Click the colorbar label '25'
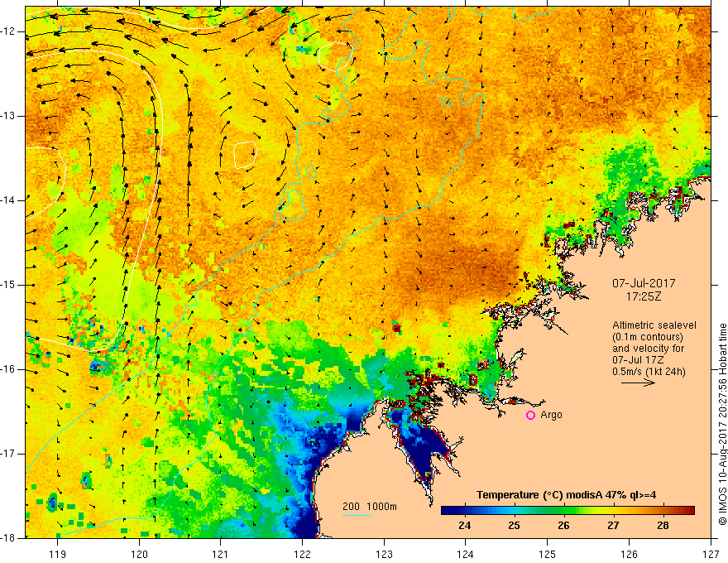This screenshot has width=728, height=563. click(514, 526)
